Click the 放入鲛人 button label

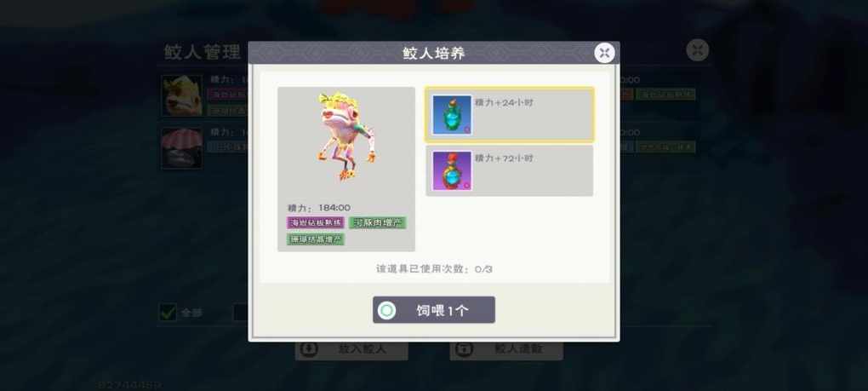pyautogui.click(x=362, y=349)
